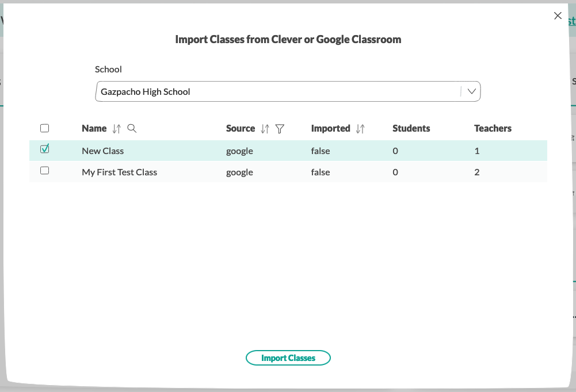Dismiss the import dialog with the X

point(557,16)
